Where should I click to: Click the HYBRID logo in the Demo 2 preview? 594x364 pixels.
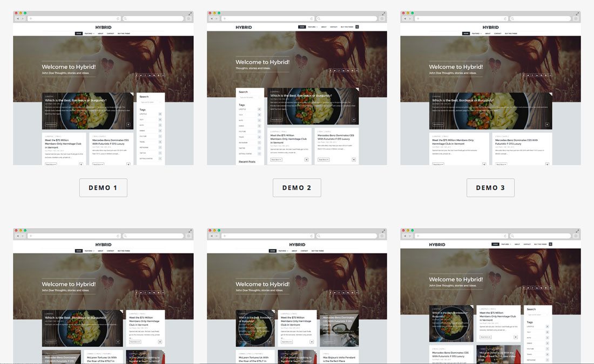[x=244, y=27]
